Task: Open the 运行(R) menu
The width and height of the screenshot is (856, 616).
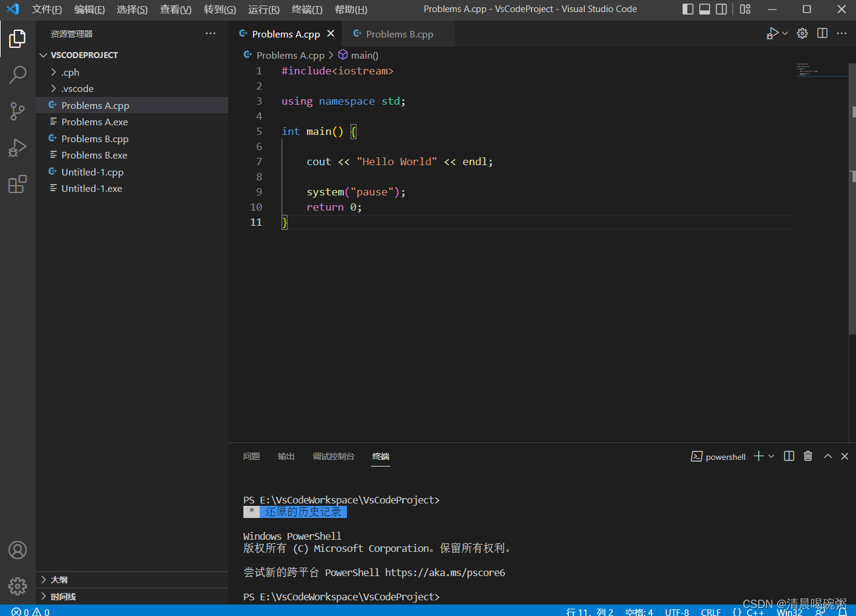Action: [264, 9]
